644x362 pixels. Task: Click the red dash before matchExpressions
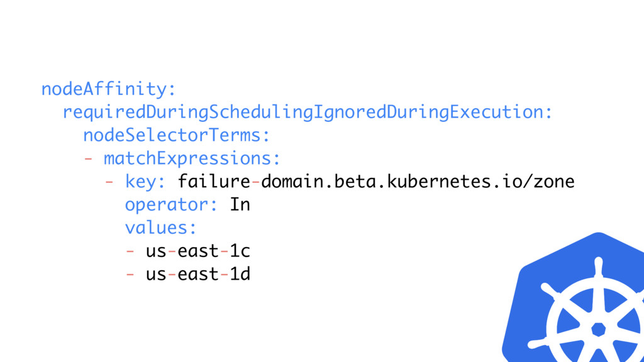(88, 158)
